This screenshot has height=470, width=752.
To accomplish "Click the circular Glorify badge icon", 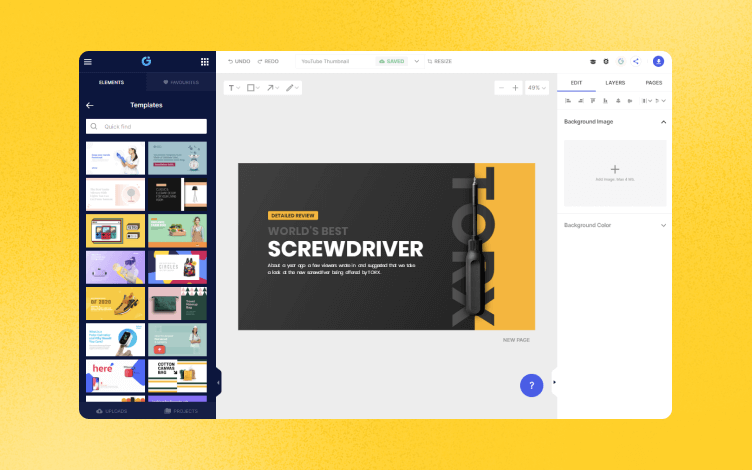I will pos(621,61).
